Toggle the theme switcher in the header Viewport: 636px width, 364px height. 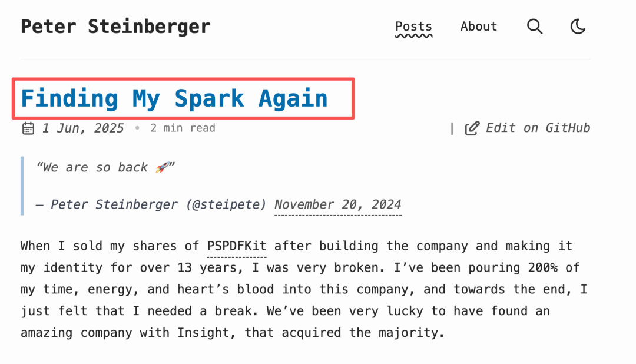577,26
